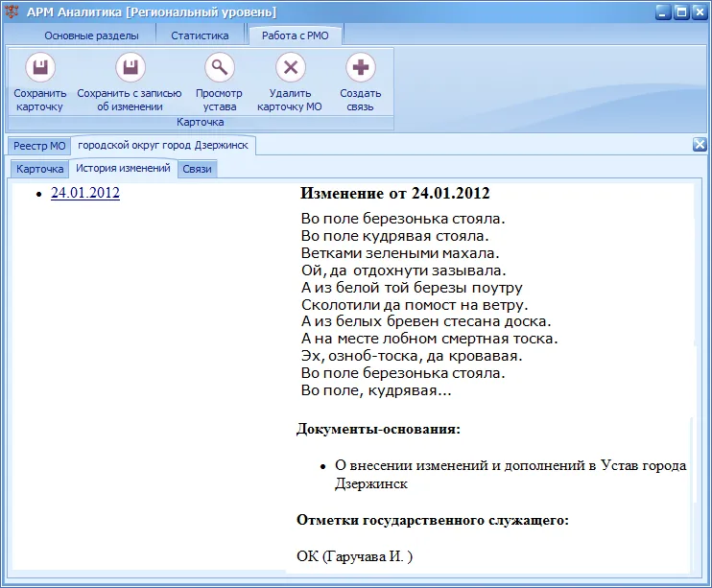Click the Изменение от 24.01.2012 heading
The height and width of the screenshot is (588, 712).
(x=395, y=194)
